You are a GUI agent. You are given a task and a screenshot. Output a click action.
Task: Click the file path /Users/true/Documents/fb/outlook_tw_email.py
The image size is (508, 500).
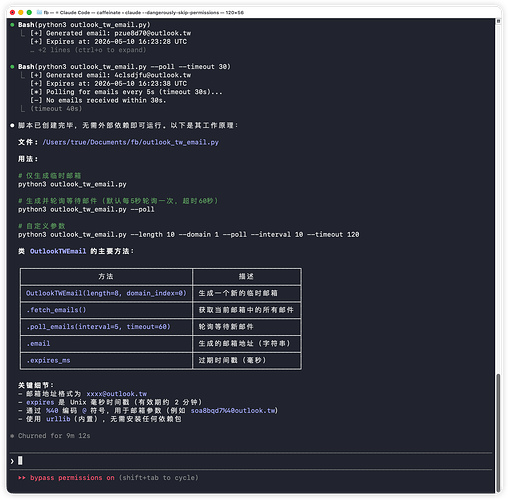(x=131, y=142)
